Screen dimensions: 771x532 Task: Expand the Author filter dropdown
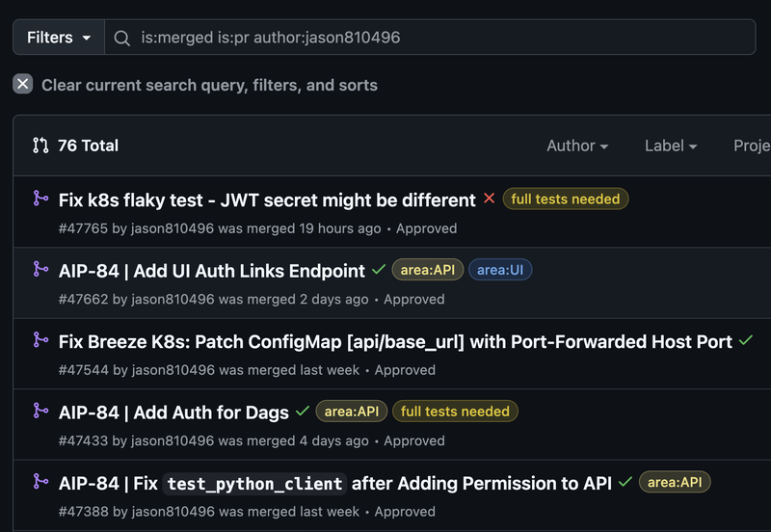coord(577,146)
